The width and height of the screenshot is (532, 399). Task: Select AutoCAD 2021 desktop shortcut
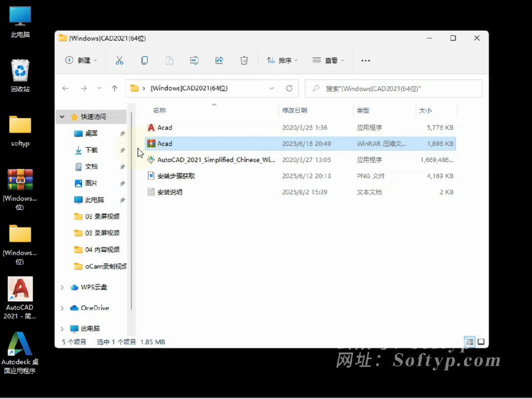20,298
